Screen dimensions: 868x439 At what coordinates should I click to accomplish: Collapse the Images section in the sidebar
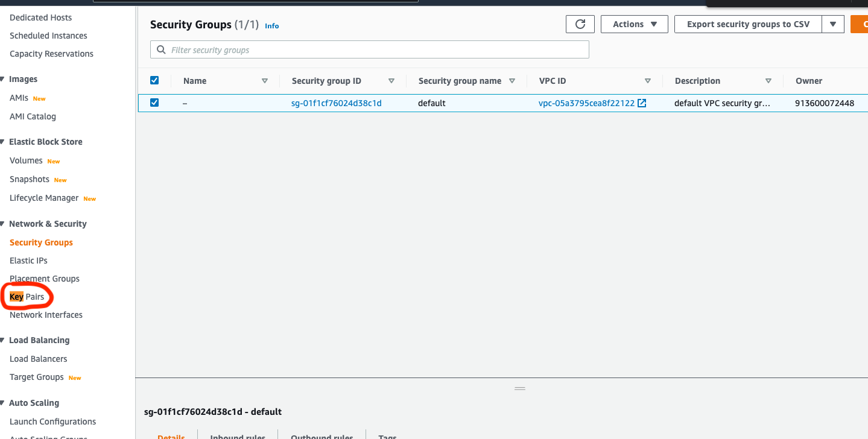click(x=3, y=78)
